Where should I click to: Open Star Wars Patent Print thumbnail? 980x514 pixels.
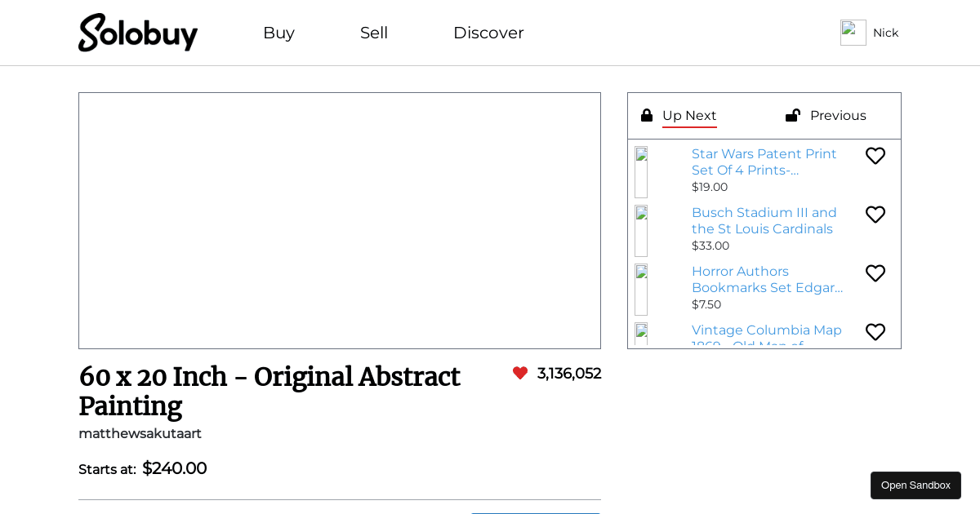pyautogui.click(x=641, y=172)
